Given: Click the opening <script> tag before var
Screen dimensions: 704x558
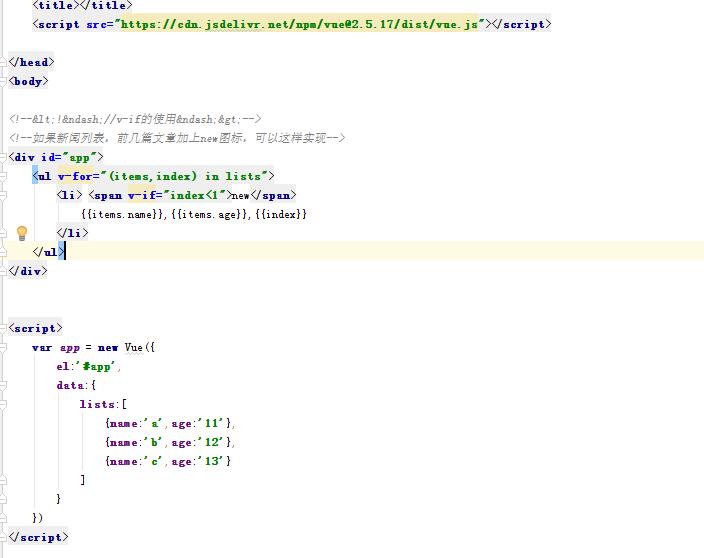Looking at the screenshot, I should (35, 329).
